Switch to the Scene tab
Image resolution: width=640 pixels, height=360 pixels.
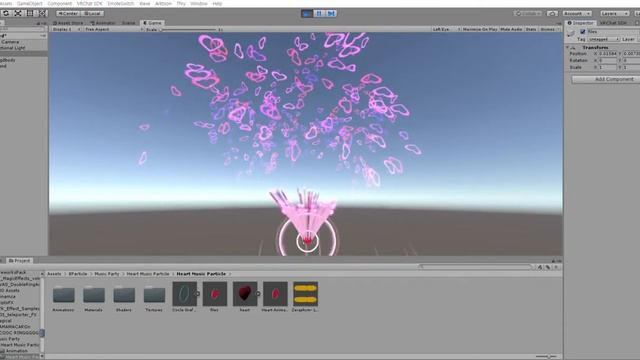128,23
